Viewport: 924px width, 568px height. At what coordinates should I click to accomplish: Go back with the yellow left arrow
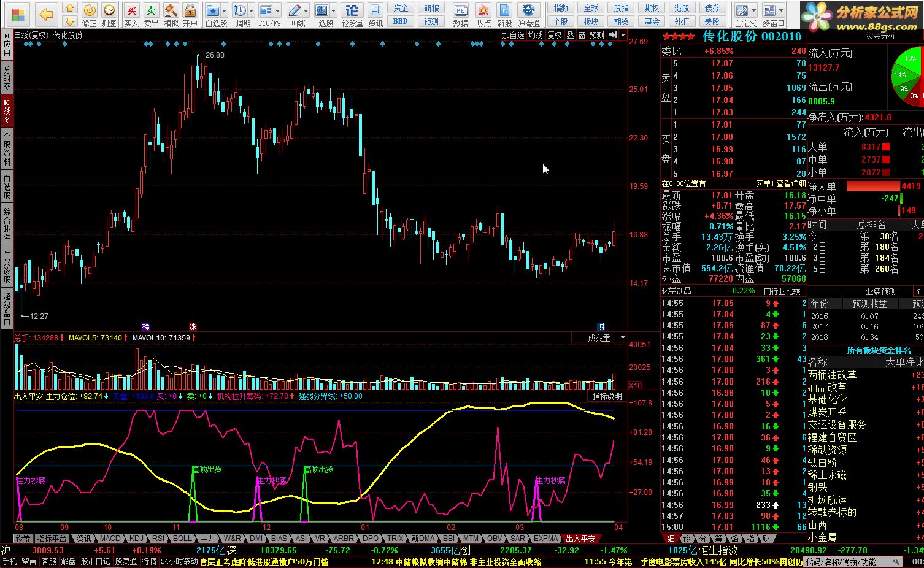click(x=46, y=13)
